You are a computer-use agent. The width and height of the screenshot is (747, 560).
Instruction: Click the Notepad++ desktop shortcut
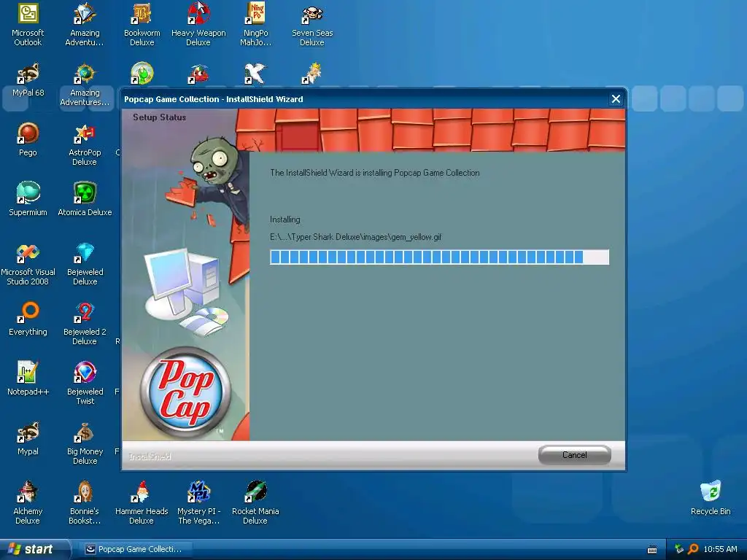(x=28, y=378)
